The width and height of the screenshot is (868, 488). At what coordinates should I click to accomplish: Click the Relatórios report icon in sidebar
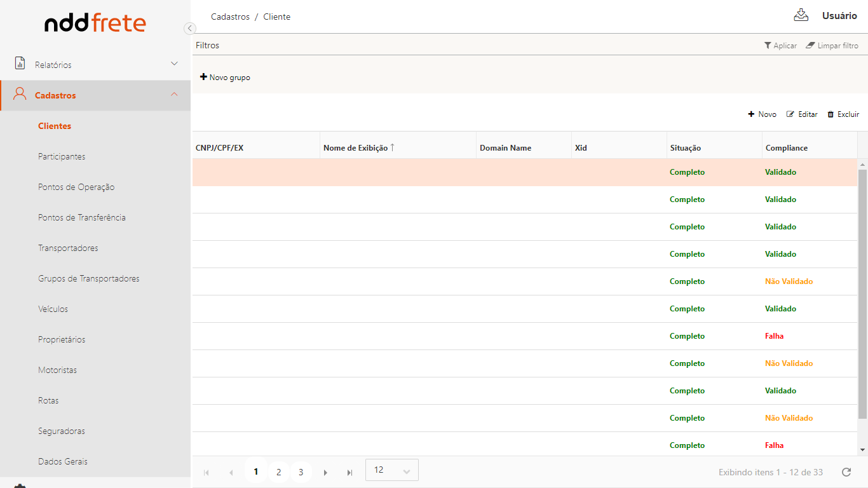[x=20, y=64]
